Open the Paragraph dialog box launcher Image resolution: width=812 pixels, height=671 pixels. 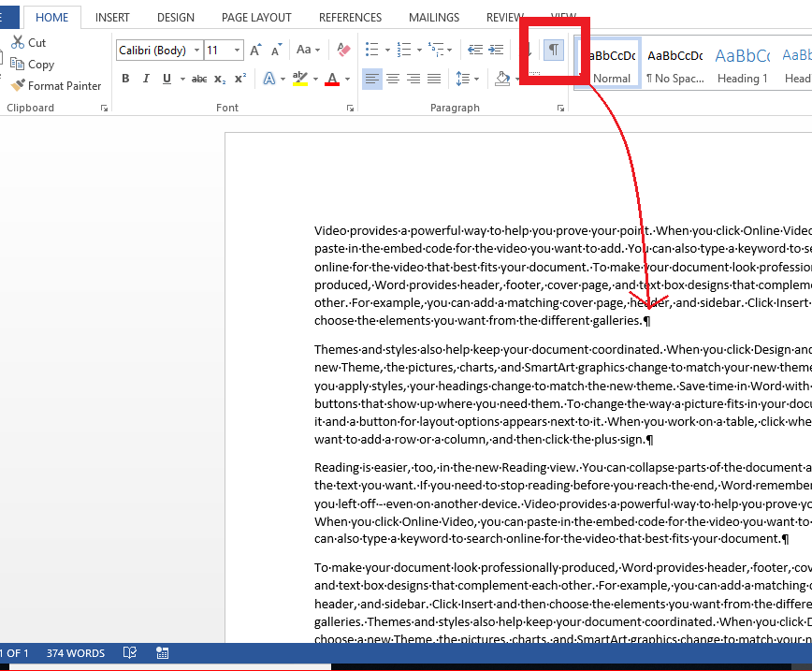pyautogui.click(x=560, y=108)
